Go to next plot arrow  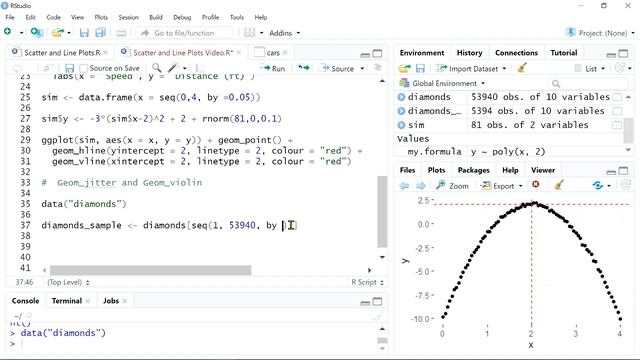tap(420, 186)
